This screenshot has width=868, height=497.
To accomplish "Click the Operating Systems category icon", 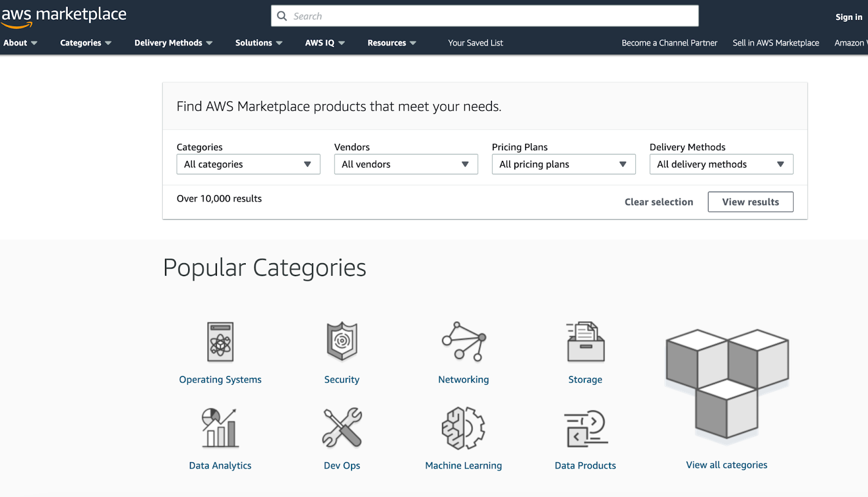I will point(220,342).
